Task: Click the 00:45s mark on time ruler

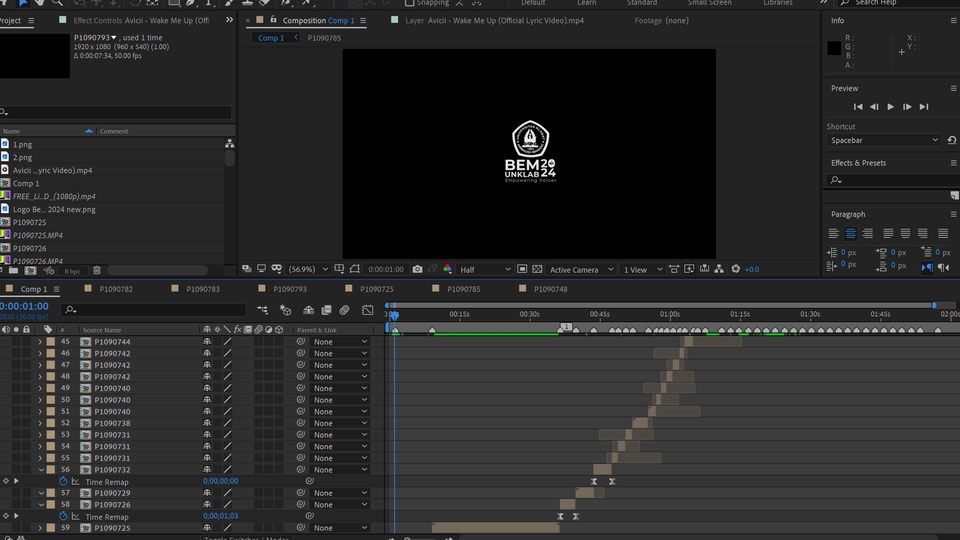Action: coord(599,314)
